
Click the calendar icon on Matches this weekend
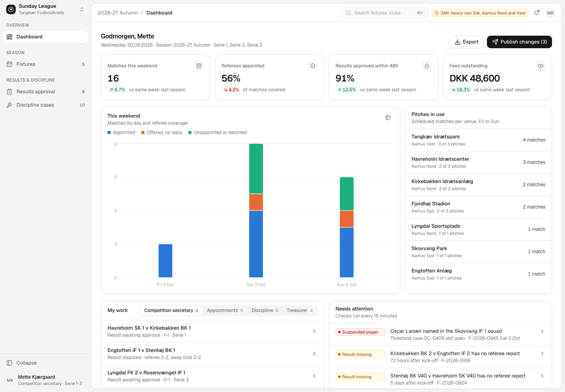tap(199, 66)
